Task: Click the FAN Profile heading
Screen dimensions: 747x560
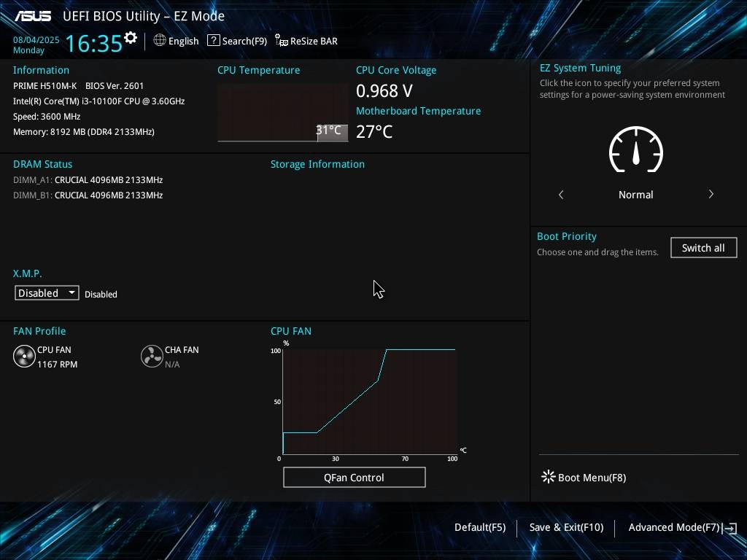Action: pyautogui.click(x=39, y=331)
